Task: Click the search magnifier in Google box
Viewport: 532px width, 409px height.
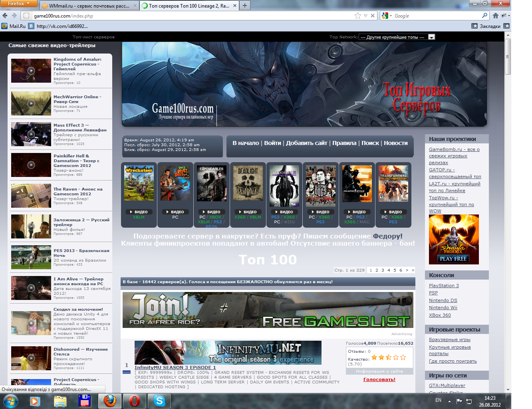Action: click(484, 16)
